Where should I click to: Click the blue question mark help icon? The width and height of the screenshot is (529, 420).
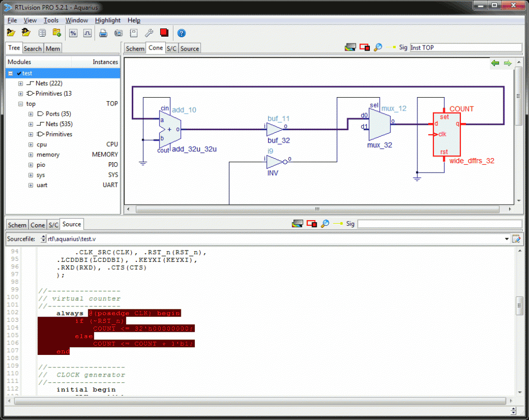(181, 33)
